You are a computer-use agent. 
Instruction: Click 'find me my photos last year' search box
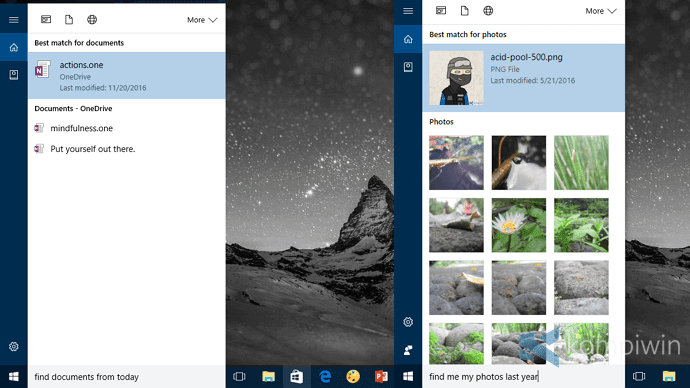point(523,377)
